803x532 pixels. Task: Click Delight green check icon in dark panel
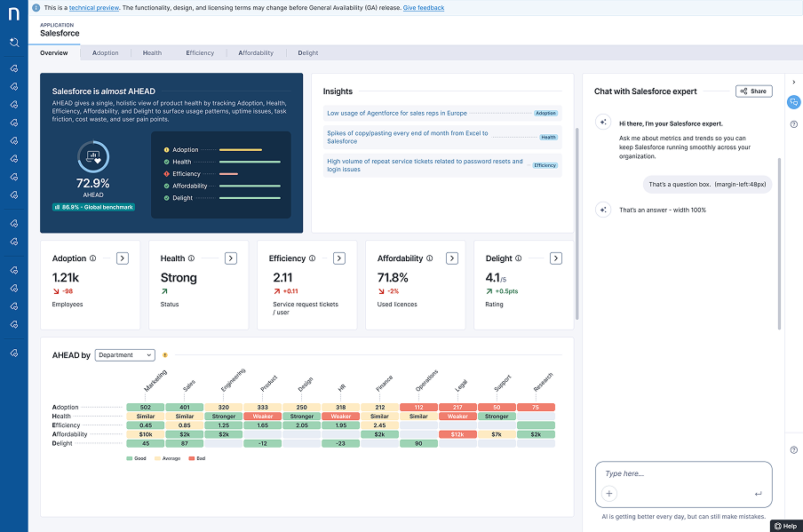(x=166, y=198)
